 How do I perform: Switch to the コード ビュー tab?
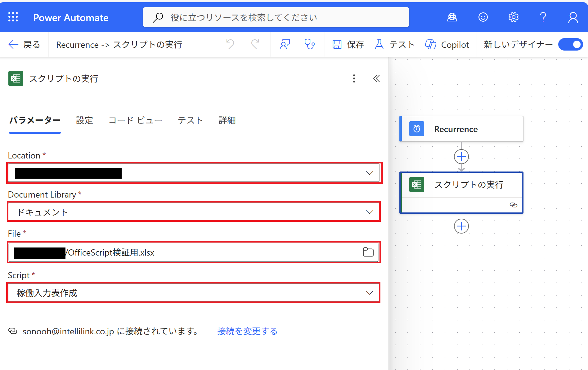pyautogui.click(x=135, y=120)
